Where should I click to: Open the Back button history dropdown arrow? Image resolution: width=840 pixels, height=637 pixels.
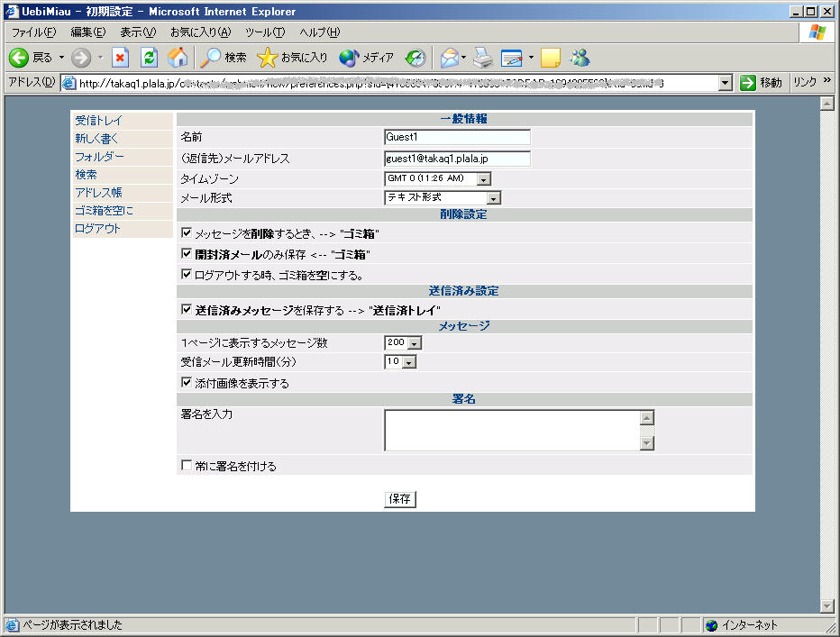(61, 58)
